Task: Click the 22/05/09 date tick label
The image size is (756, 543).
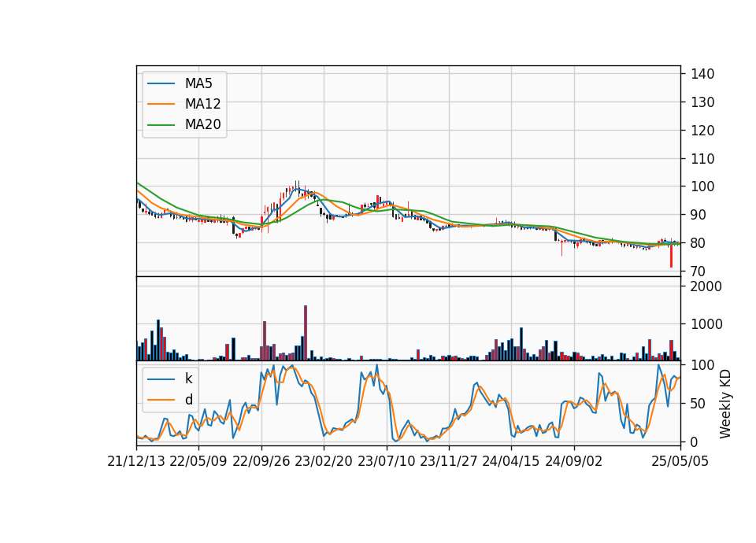Action: pos(198,461)
